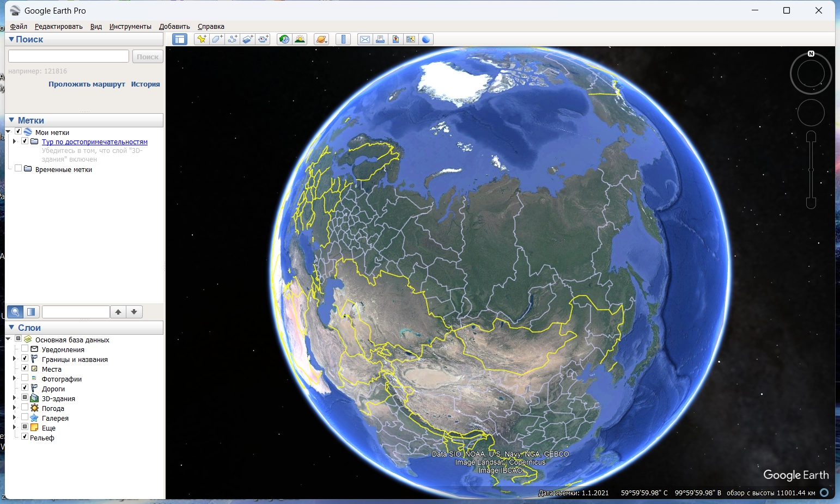Image resolution: width=840 pixels, height=504 pixels.
Task: Collapse the Основная база данных node
Action: tap(8, 339)
